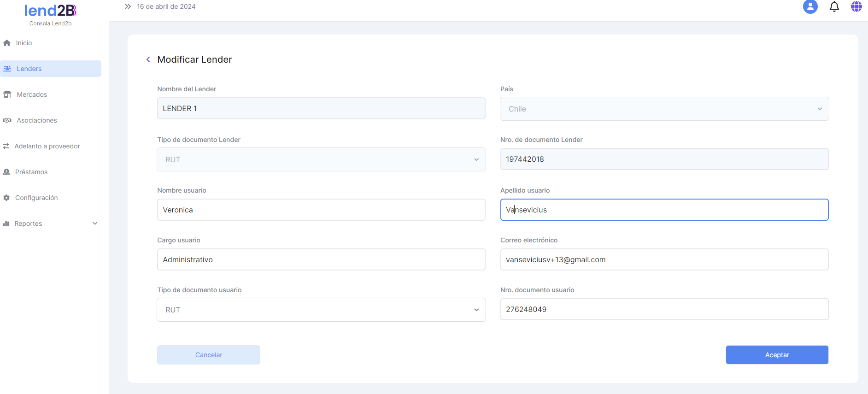Viewport: 868px width, 394px height.
Task: Navigate to Préstamos
Action: tap(31, 172)
